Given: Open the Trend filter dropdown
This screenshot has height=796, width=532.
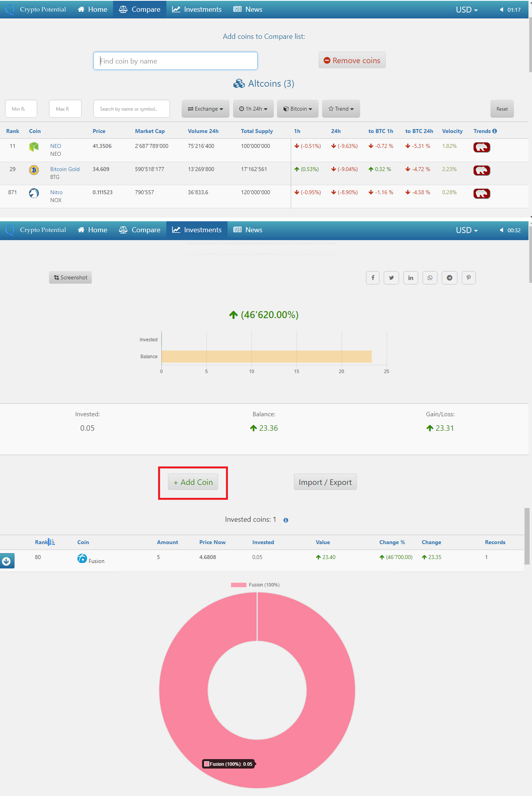Looking at the screenshot, I should tap(341, 109).
